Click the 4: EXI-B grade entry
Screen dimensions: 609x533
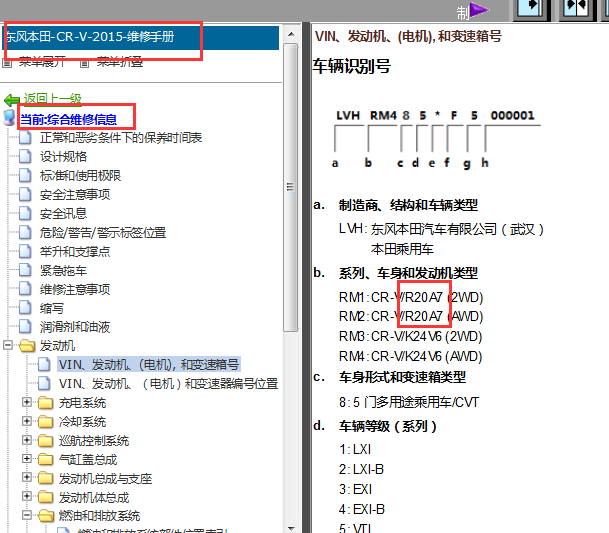point(362,509)
